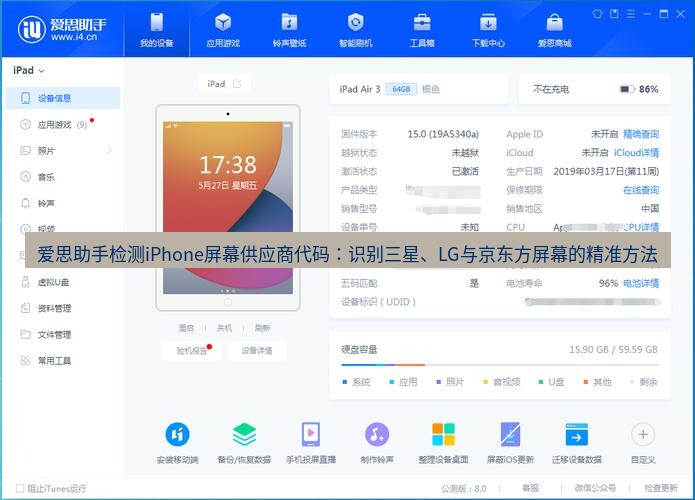
Task: Click 客服 in the status bar
Action: click(x=531, y=488)
